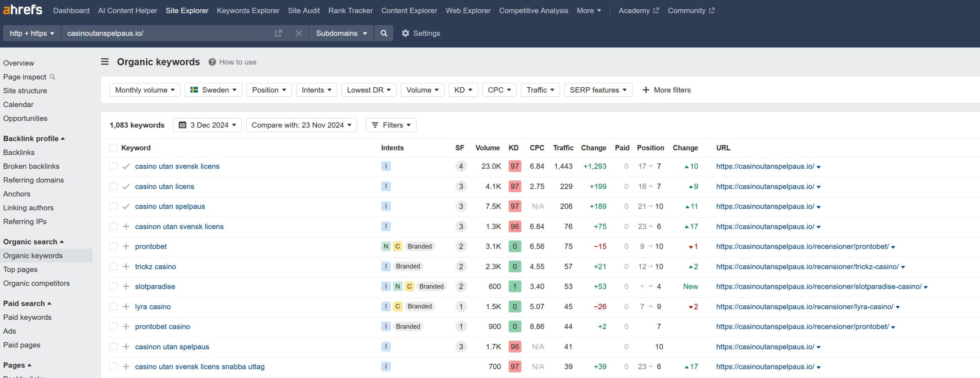Screen dimensions: 980x378
Task: Click the How to use help icon
Action: click(212, 62)
